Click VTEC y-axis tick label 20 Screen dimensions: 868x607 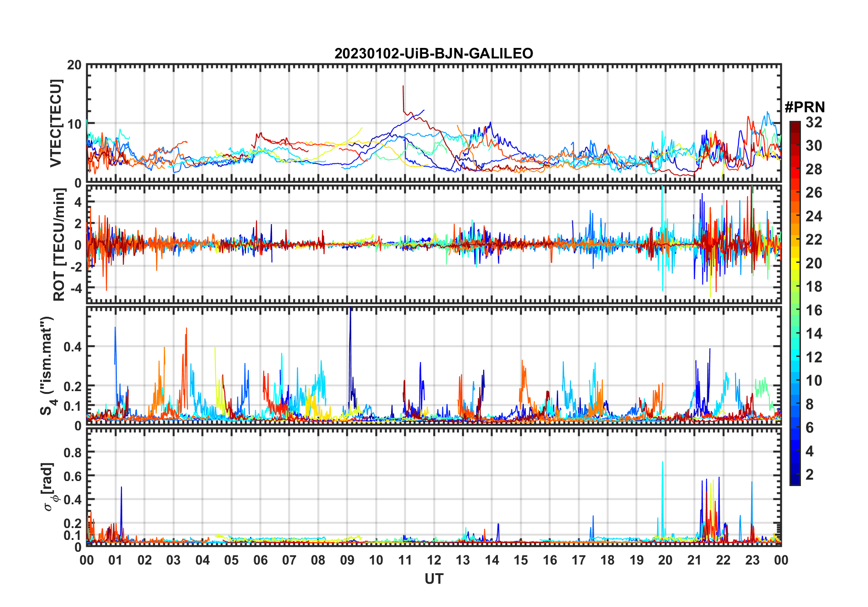(x=74, y=65)
